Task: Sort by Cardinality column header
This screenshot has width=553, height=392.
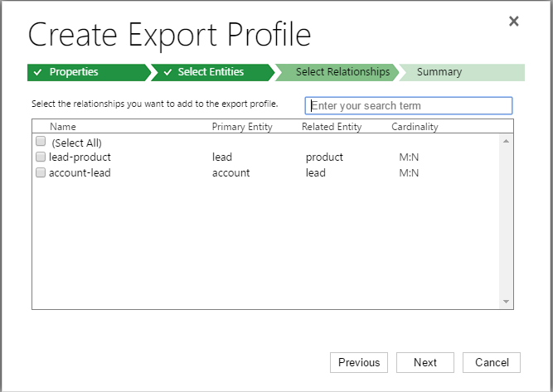Action: tap(415, 127)
